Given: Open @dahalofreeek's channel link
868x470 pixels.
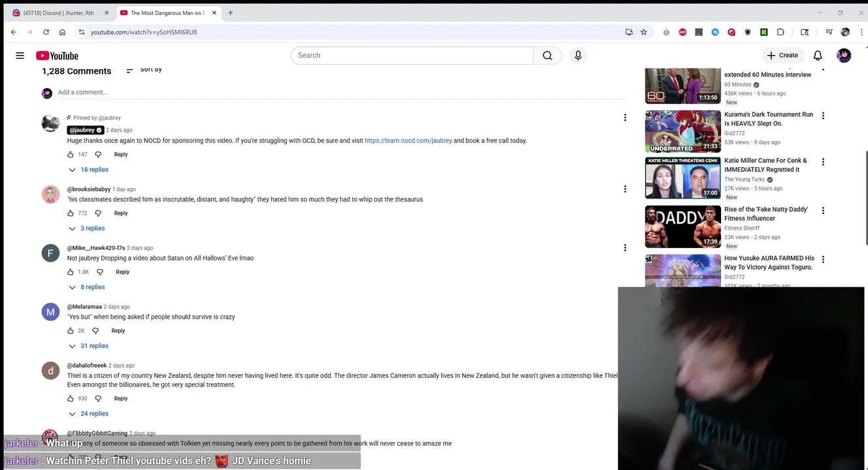Looking at the screenshot, I should point(87,366).
